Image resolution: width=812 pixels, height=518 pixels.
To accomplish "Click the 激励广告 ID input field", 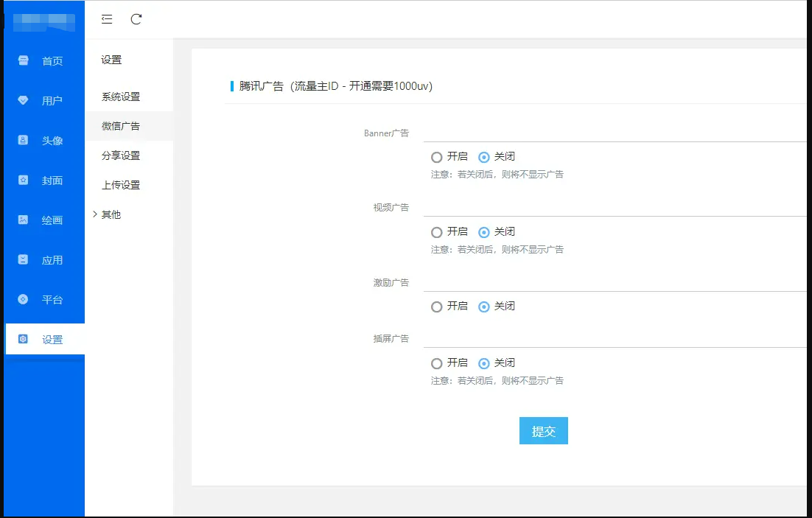I will (x=615, y=282).
